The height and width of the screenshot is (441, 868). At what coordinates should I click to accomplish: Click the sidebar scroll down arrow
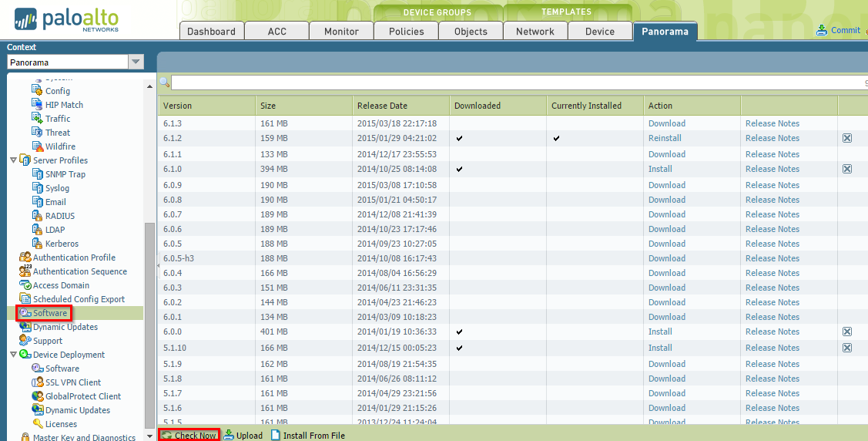[149, 436]
